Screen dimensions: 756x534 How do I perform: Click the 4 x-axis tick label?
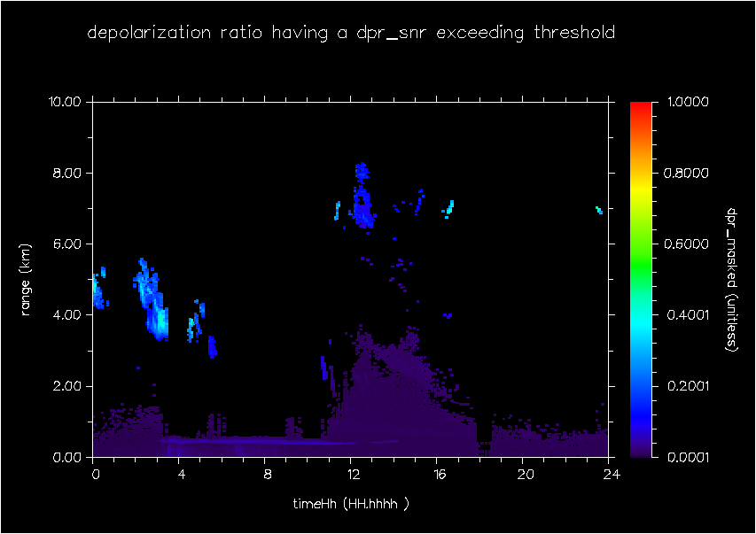[182, 475]
